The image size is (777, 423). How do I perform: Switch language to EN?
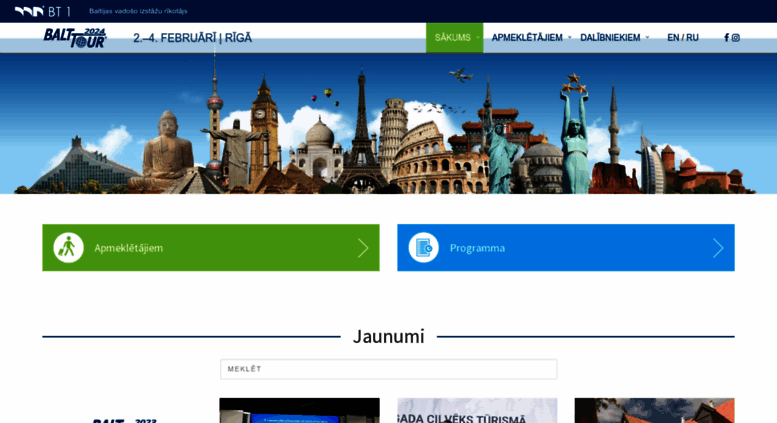click(x=673, y=38)
